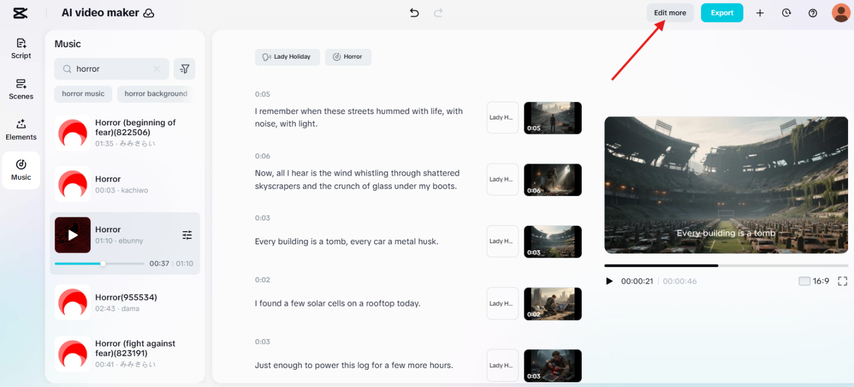Play the video preview
This screenshot has height=387, width=854.
click(x=609, y=281)
